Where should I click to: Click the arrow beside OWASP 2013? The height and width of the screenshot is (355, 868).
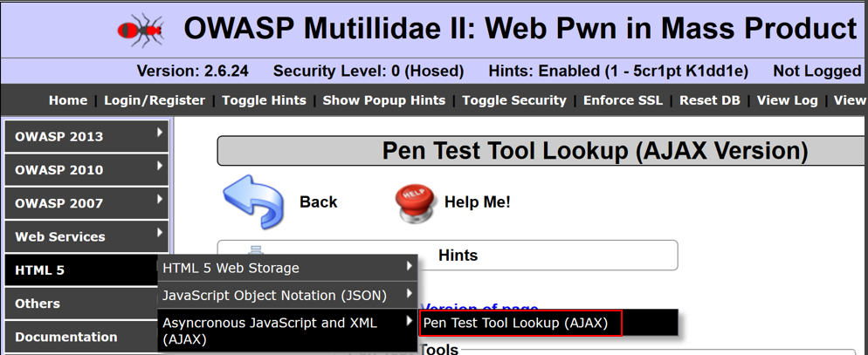[x=160, y=133]
